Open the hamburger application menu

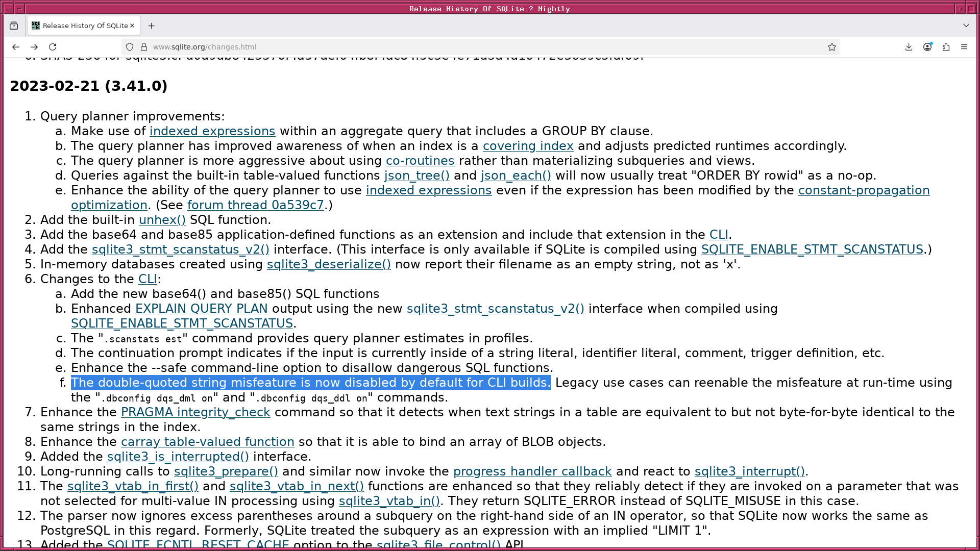coord(965,46)
